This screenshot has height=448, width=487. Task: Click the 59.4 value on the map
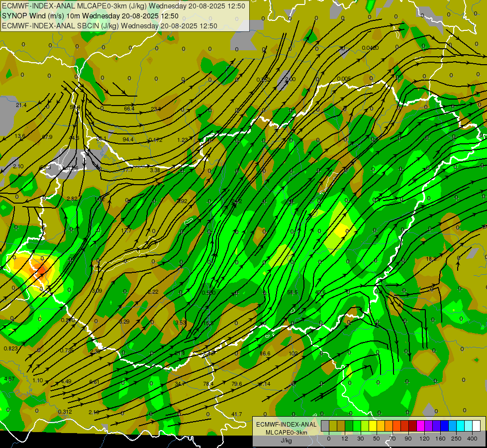click(75, 107)
